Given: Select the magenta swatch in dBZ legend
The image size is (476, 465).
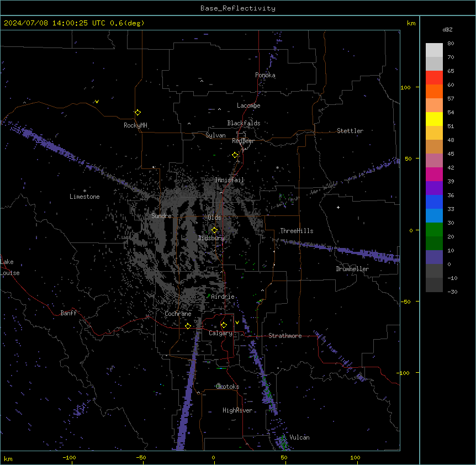Looking at the screenshot, I should pos(434,174).
